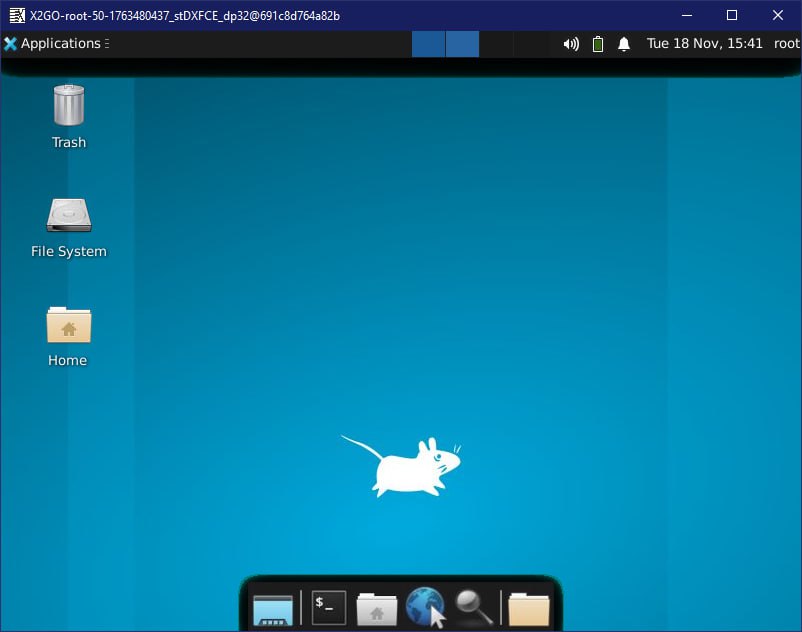The height and width of the screenshot is (632, 802).
Task: Click the clock showing Tue 18 Nov, 15:41
Action: coord(704,44)
